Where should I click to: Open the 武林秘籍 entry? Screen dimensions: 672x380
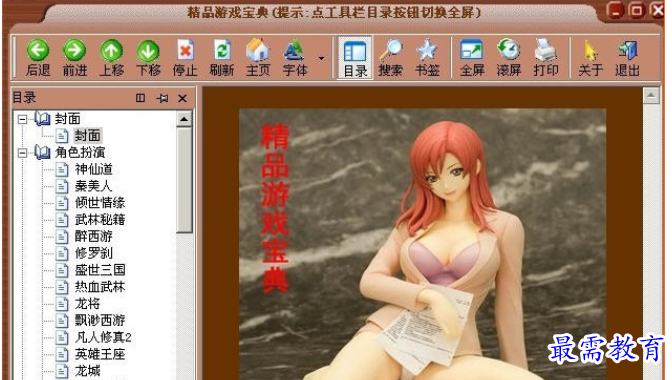[x=100, y=219]
